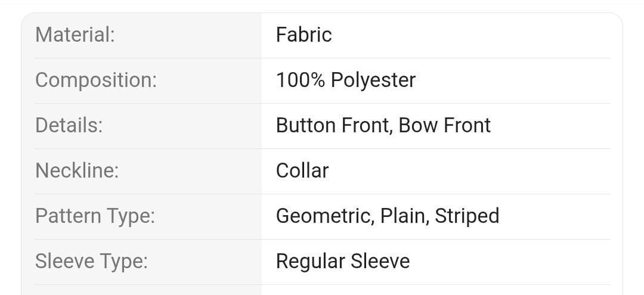This screenshot has height=295, width=644.
Task: Select the Fabric value text
Action: pos(304,35)
